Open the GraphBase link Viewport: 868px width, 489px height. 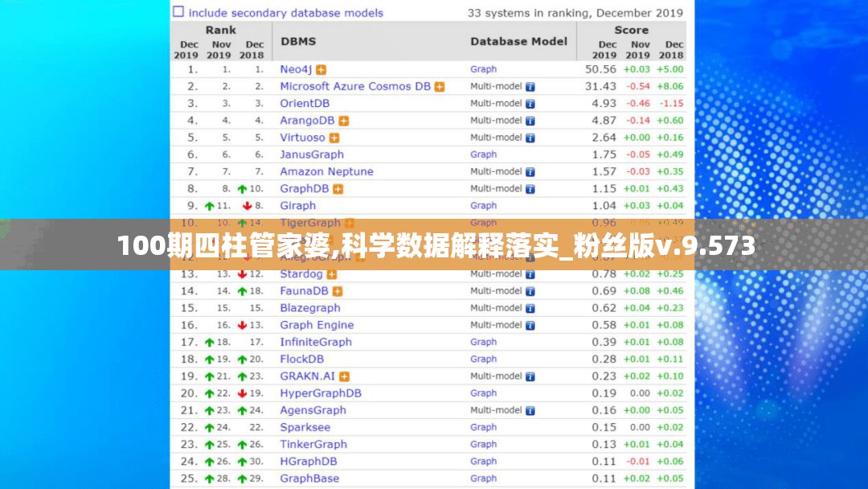tap(309, 479)
